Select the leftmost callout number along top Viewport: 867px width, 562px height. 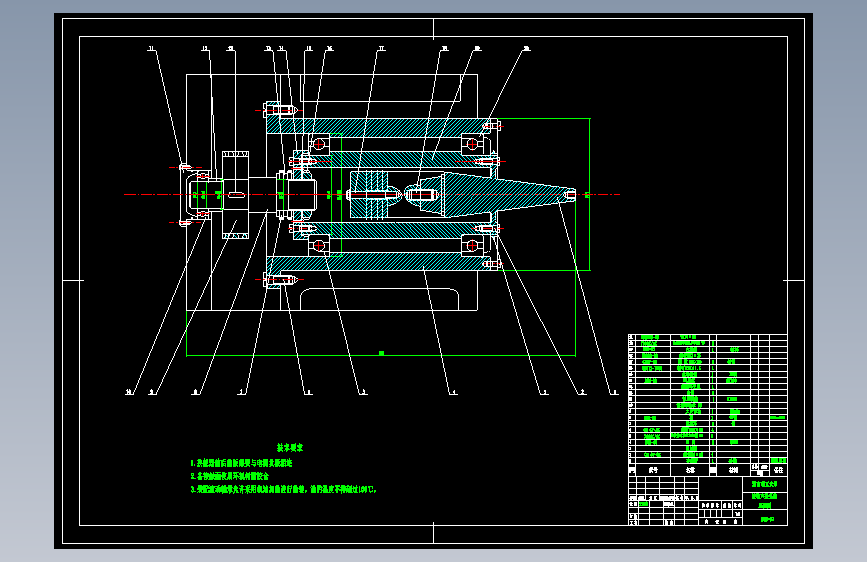click(152, 49)
